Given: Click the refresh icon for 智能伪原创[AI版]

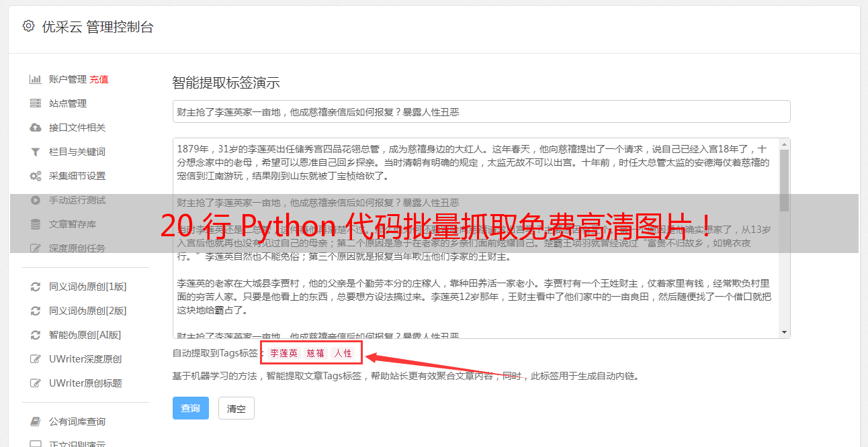Looking at the screenshot, I should 36,335.
